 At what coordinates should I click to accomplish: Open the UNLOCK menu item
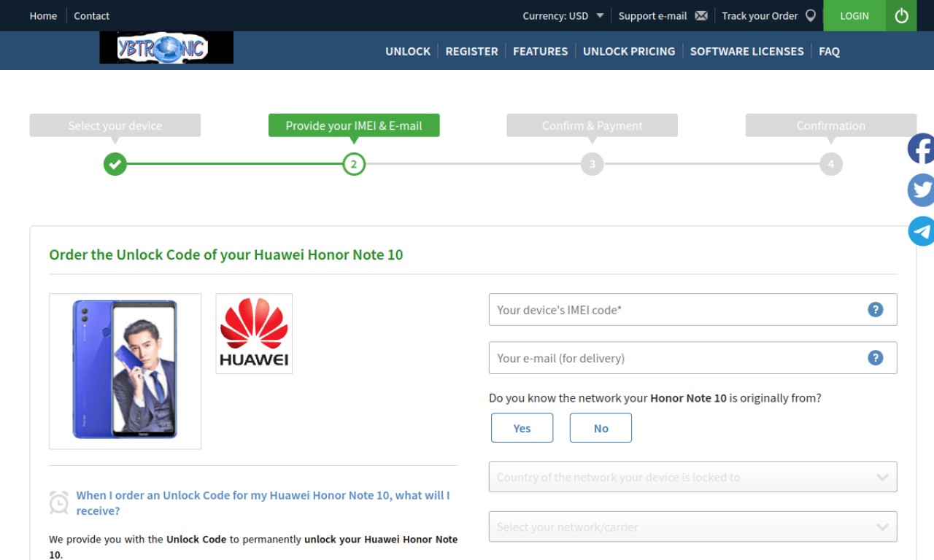(408, 51)
